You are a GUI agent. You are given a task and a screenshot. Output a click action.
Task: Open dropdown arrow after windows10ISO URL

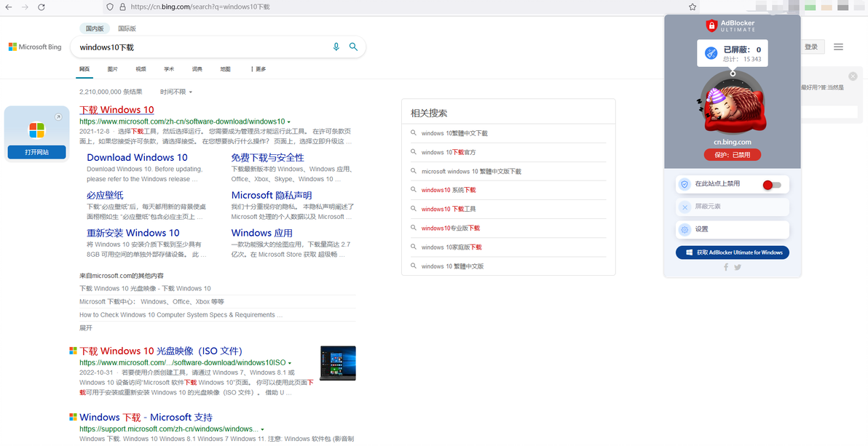[x=290, y=363]
